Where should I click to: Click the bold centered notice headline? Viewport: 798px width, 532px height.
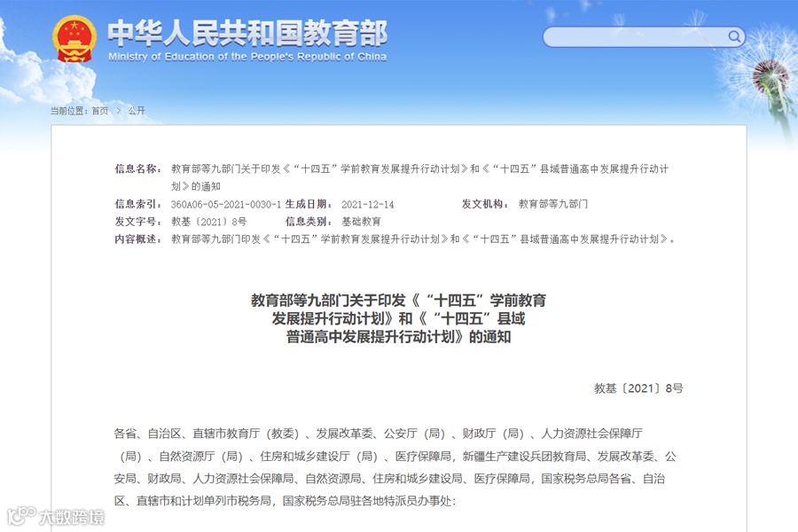pyautogui.click(x=398, y=318)
